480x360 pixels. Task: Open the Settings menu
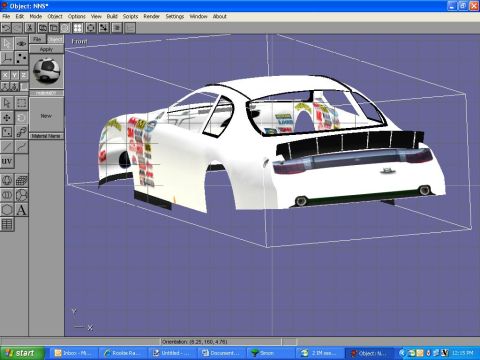pos(175,16)
